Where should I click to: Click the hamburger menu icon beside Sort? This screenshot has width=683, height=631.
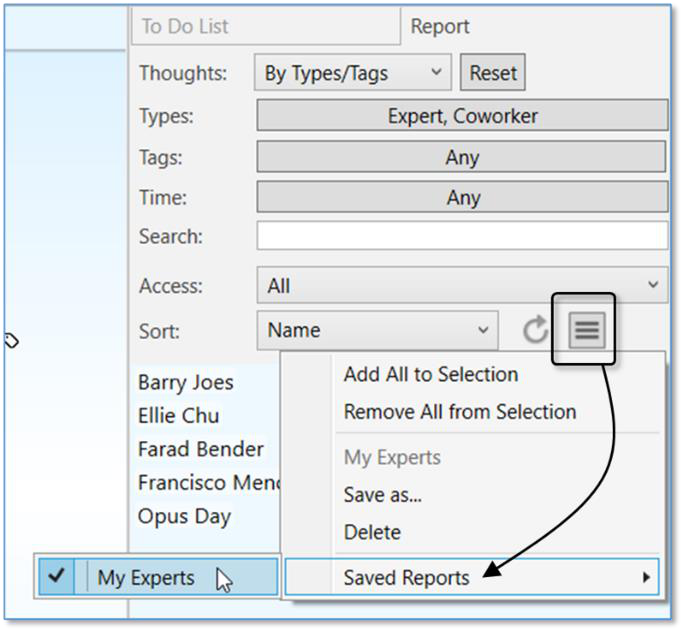(x=587, y=330)
